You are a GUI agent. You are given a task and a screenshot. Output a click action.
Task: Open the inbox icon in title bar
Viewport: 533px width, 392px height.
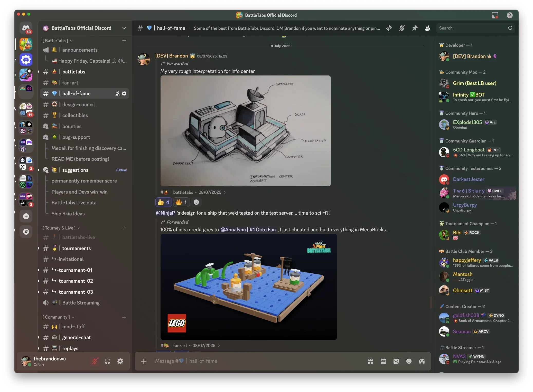click(x=495, y=15)
